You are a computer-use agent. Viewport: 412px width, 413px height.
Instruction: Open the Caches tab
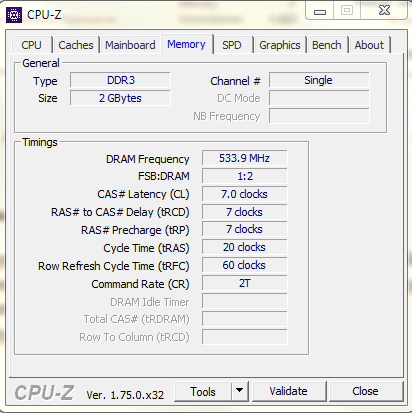tap(76, 45)
